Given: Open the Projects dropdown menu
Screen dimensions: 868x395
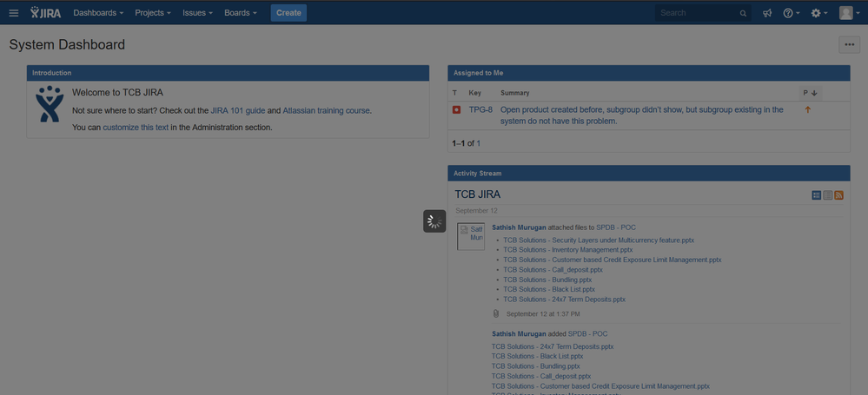Looking at the screenshot, I should tap(153, 13).
